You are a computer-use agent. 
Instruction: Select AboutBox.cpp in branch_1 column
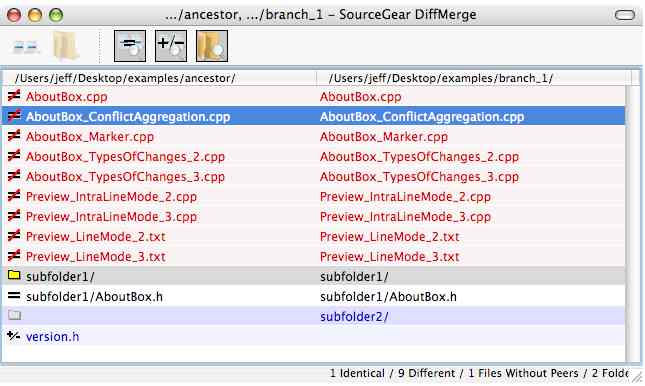(x=360, y=97)
